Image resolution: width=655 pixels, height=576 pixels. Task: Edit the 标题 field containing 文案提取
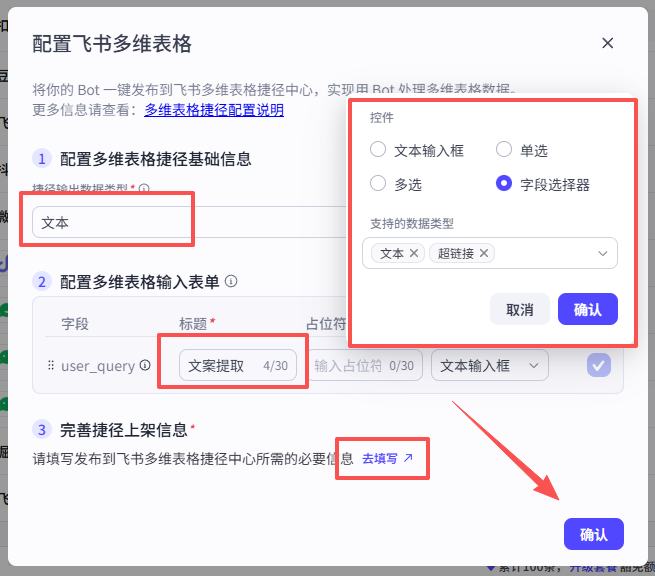pyautogui.click(x=238, y=365)
